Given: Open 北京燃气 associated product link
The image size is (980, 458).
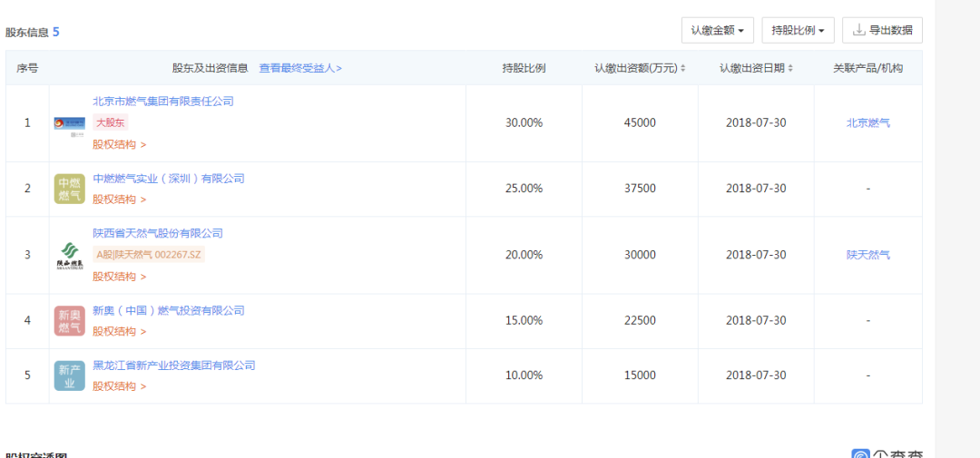Looking at the screenshot, I should click(x=868, y=123).
